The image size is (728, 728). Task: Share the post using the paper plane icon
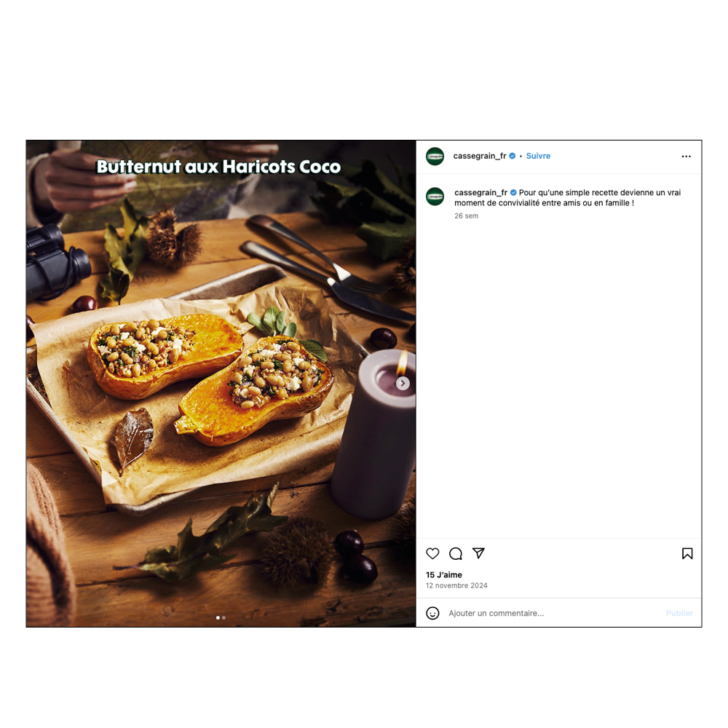tap(478, 553)
